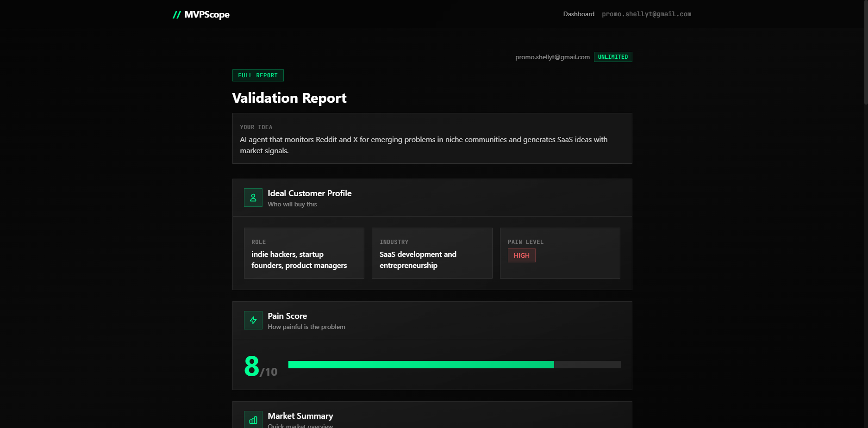Open the Dashboard page
This screenshot has height=428, width=868.
[x=579, y=14]
